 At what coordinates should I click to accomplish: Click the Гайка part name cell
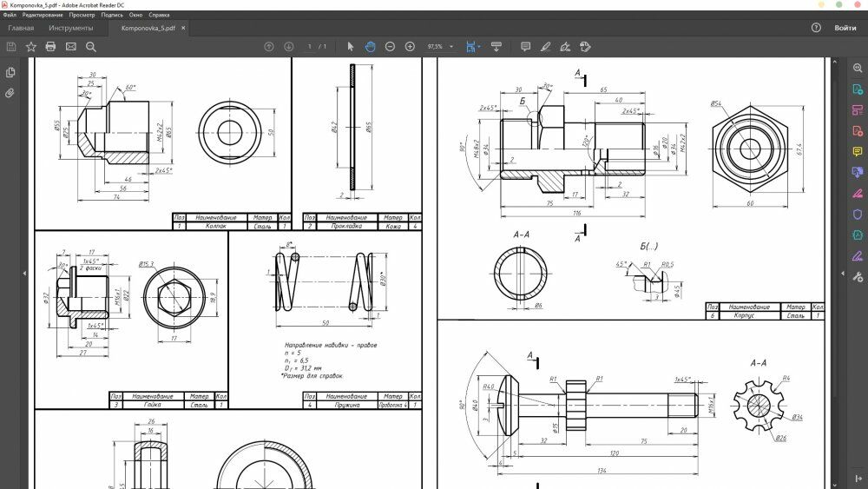pyautogui.click(x=153, y=405)
